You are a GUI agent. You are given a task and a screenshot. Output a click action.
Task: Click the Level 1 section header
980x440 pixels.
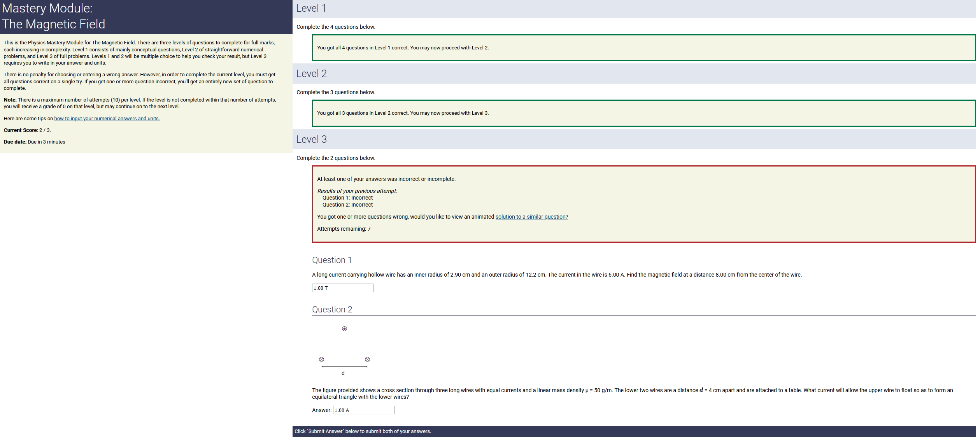(x=312, y=9)
